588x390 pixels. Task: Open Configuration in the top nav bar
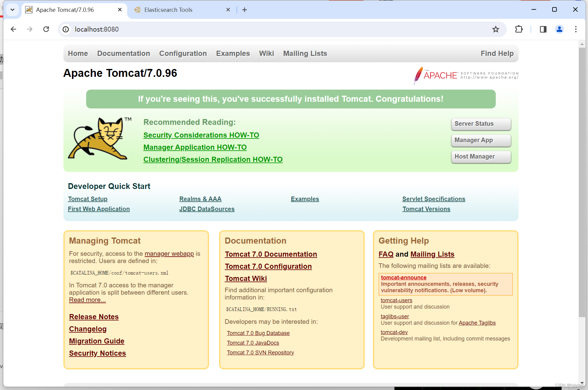pos(183,53)
